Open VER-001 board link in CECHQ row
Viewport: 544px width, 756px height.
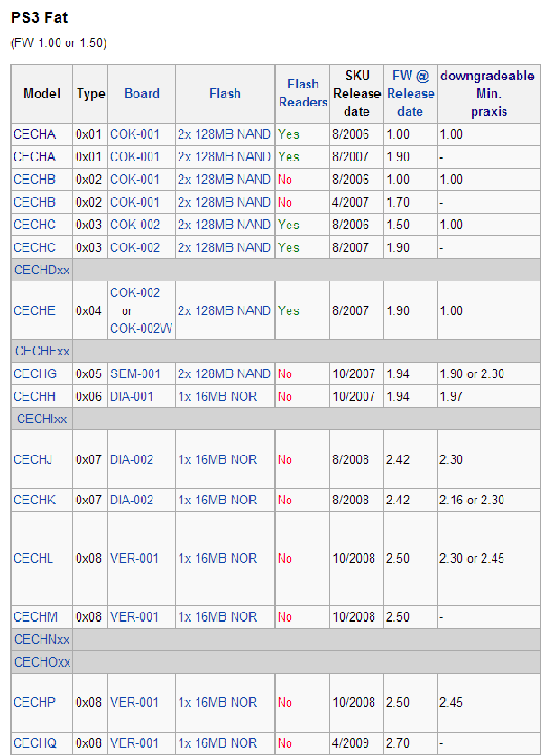pos(134,743)
